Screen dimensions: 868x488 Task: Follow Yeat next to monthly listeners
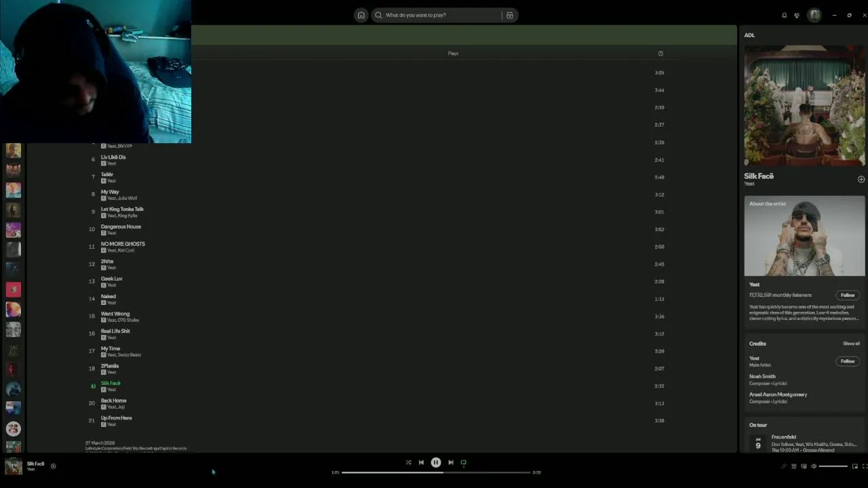[x=848, y=296]
